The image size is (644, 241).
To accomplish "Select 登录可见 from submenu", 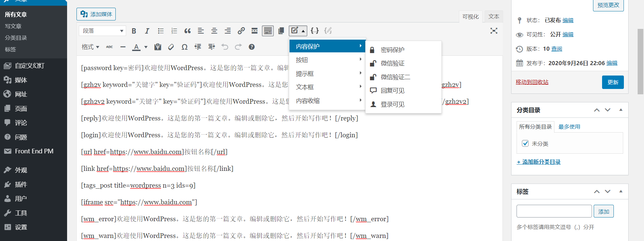I will 403,104.
